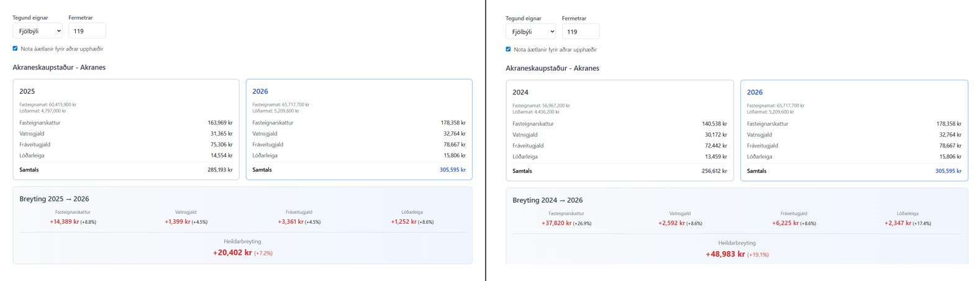This screenshot has width=980, height=281.
Task: Click the 256,612 kr Samtals total
Action: (x=714, y=171)
